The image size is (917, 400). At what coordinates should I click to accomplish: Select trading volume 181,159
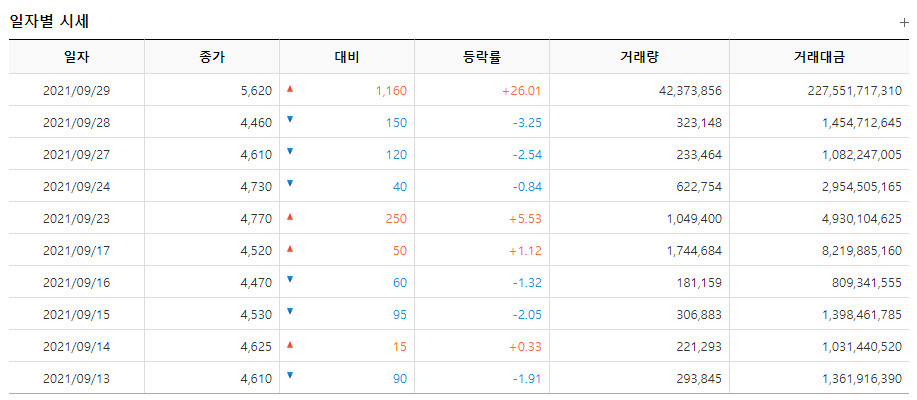699,283
